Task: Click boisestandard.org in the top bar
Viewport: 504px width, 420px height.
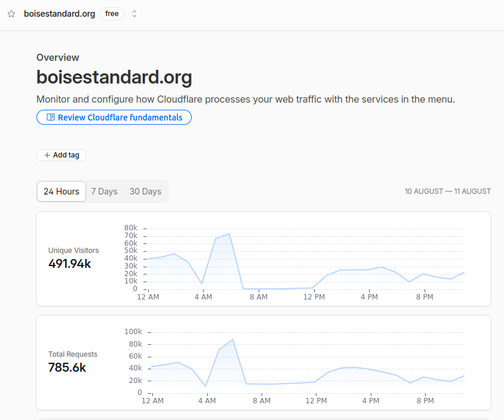Action: (x=60, y=14)
